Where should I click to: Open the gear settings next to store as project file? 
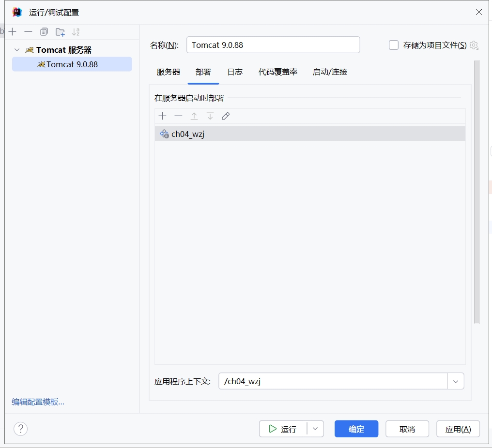point(474,45)
